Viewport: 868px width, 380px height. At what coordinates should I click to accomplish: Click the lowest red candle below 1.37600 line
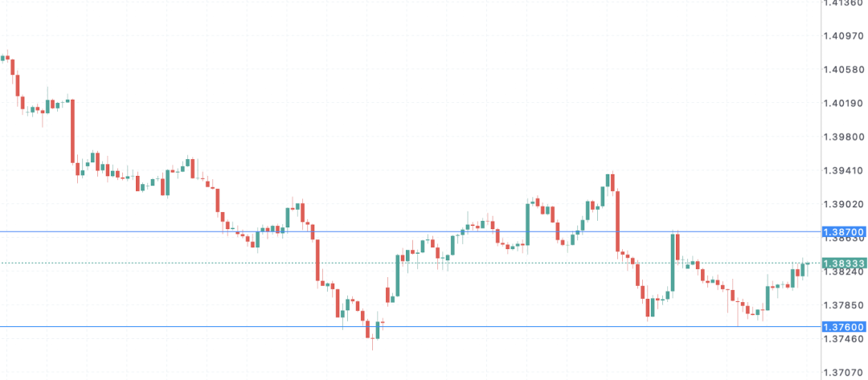click(x=367, y=329)
